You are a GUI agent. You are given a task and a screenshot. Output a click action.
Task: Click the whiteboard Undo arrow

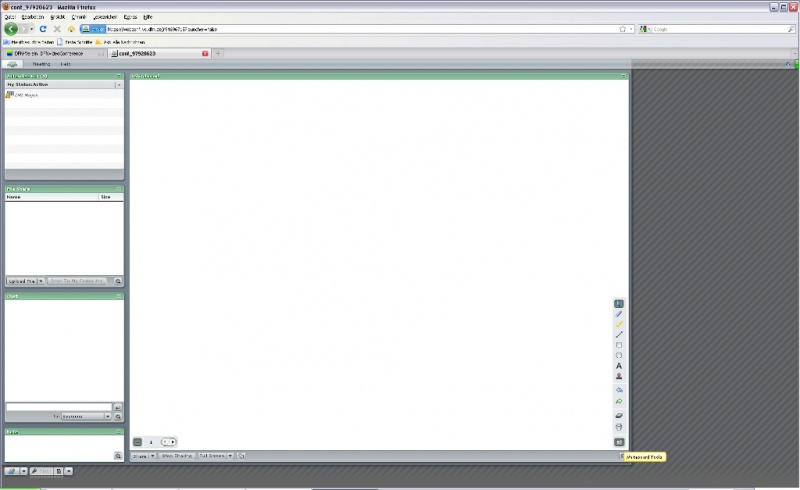point(619,390)
